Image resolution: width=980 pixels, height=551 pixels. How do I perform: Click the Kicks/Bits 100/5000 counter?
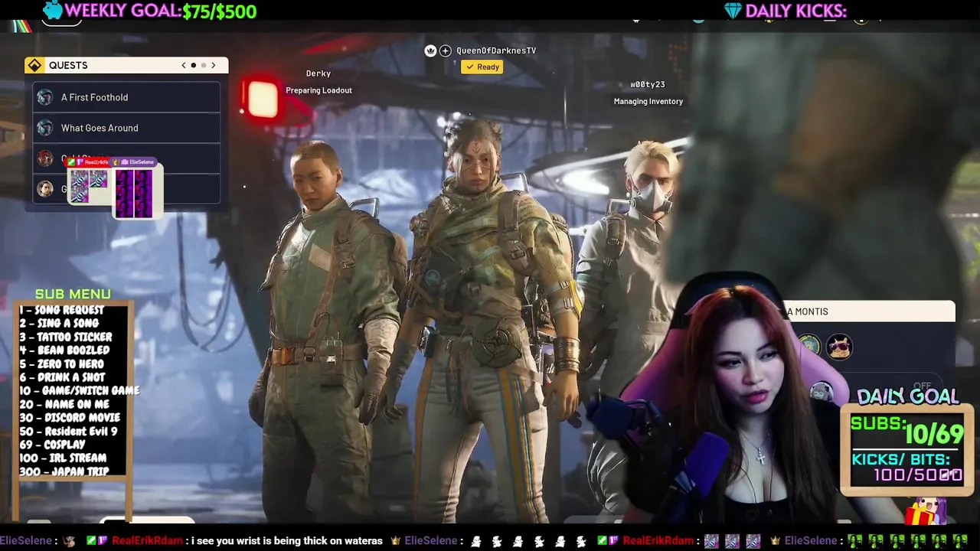pyautogui.click(x=907, y=467)
